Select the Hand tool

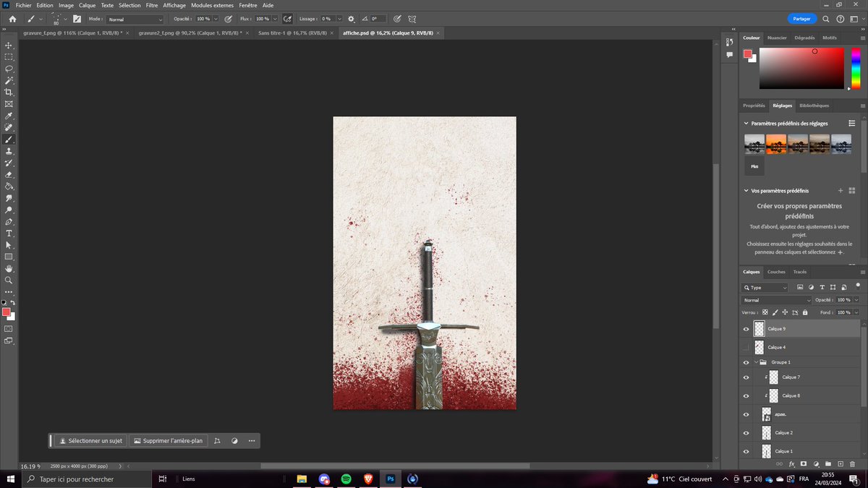click(9, 268)
